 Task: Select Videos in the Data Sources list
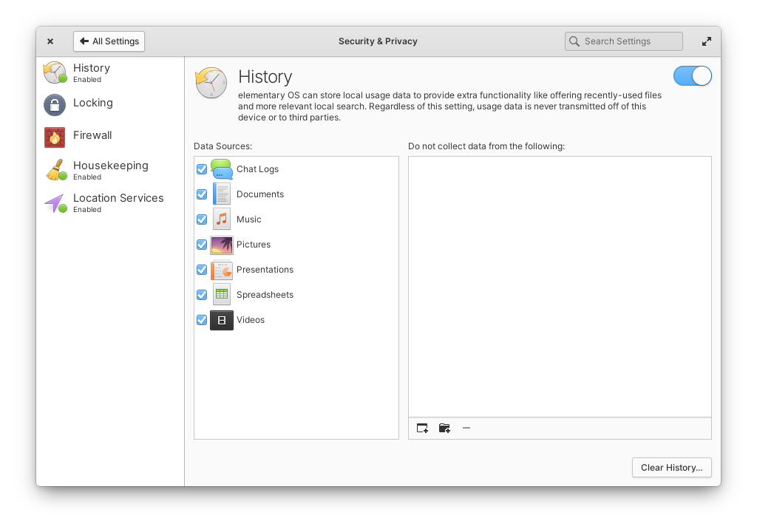coord(251,320)
